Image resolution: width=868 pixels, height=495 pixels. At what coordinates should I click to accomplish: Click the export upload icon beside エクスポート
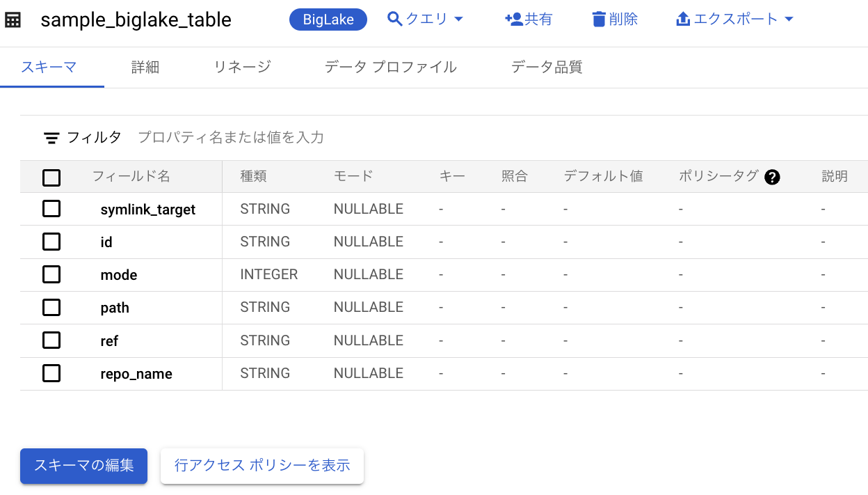(x=682, y=18)
